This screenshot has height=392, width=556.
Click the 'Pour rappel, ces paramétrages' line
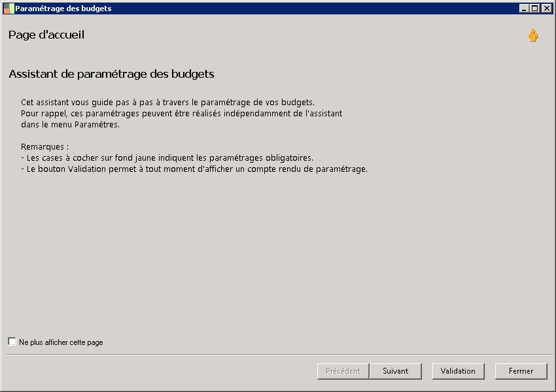pyautogui.click(x=181, y=114)
